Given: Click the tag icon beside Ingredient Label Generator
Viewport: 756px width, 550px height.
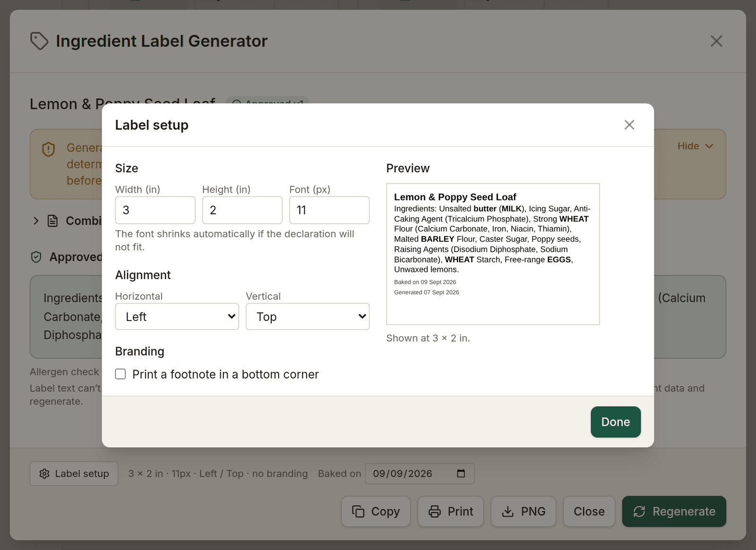Looking at the screenshot, I should tap(39, 41).
